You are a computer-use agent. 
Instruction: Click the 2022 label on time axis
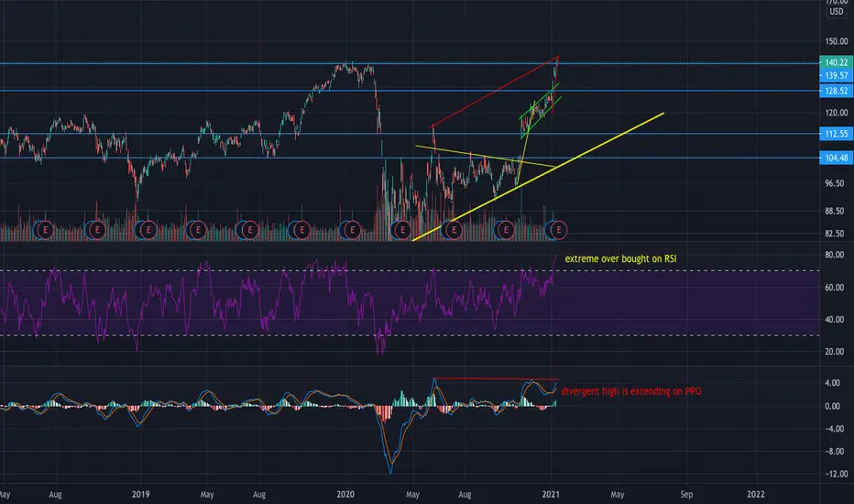tap(755, 494)
